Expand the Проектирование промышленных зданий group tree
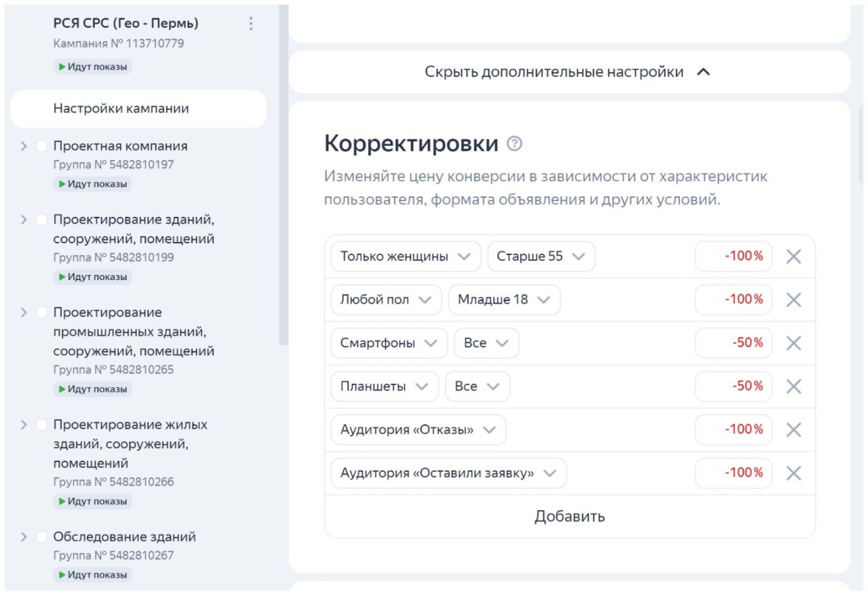 pos(24,313)
